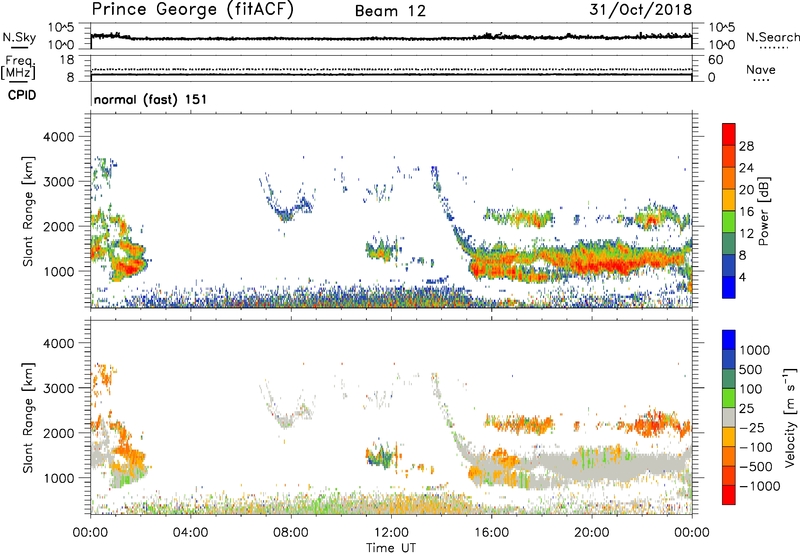The image size is (800, 554).
Task: Select the "Power [dB]" colorbar title
Action: 764,211
